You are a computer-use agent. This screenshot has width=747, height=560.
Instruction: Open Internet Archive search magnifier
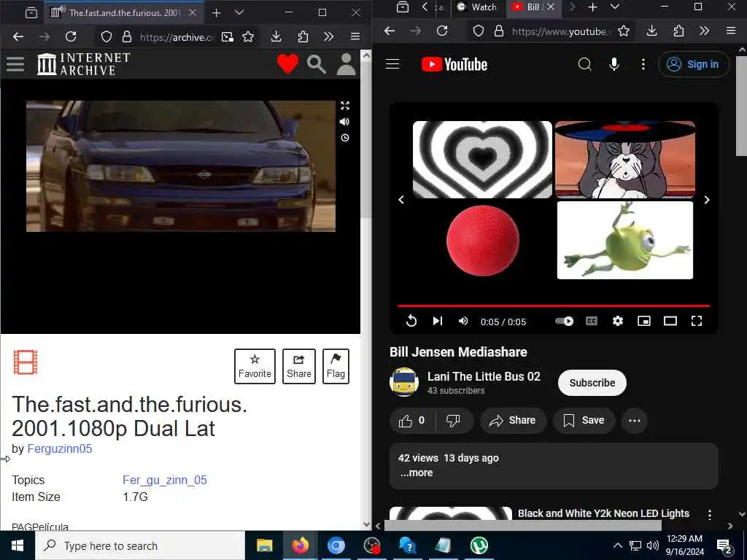click(317, 64)
